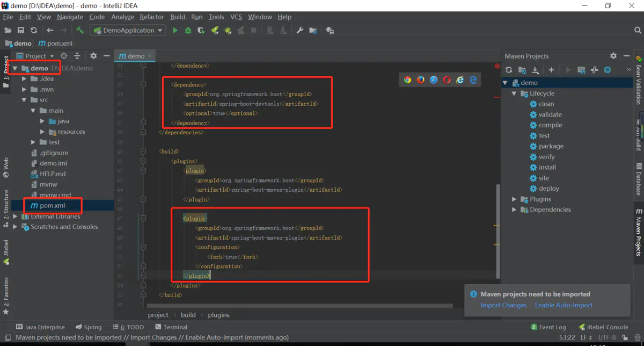
Task: Open file using toolbar folder icon
Action: 8,31
